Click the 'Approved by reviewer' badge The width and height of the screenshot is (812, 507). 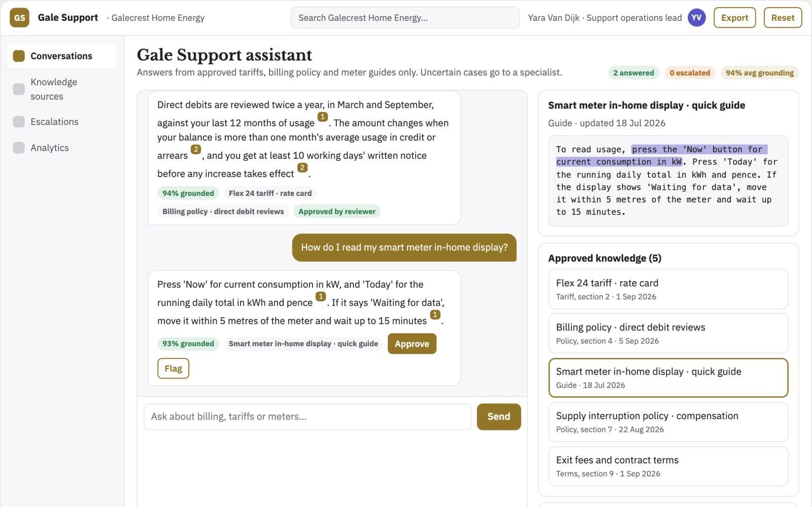[x=337, y=212]
